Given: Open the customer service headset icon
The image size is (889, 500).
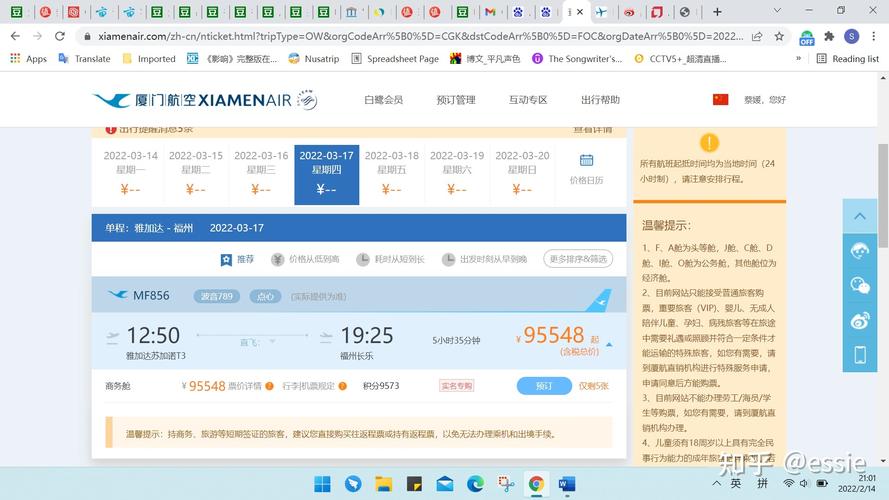Looking at the screenshot, I should click(860, 250).
